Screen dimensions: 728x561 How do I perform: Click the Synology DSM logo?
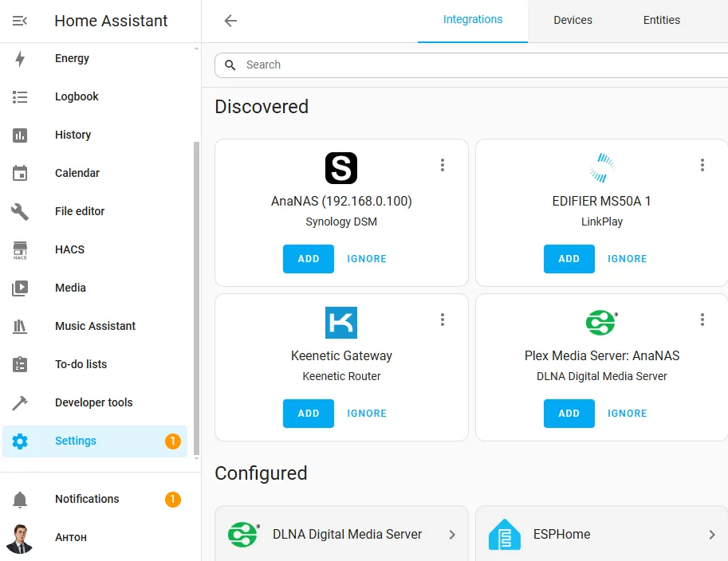341,168
